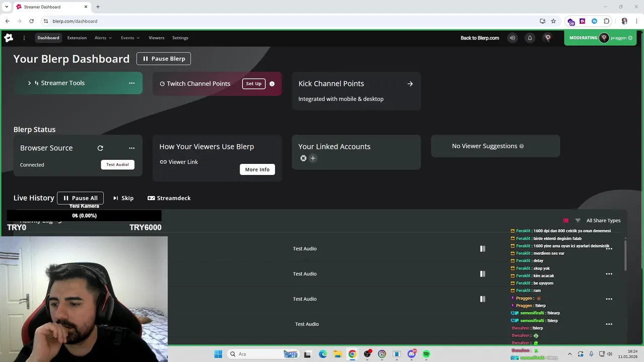Screen dimensions: 644x362
Task: Add a linked account with plus icon
Action: (313, 158)
